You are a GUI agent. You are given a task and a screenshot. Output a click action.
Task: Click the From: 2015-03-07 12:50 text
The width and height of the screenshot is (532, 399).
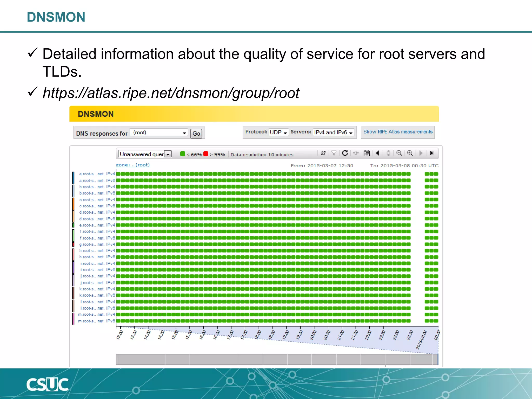click(322, 166)
